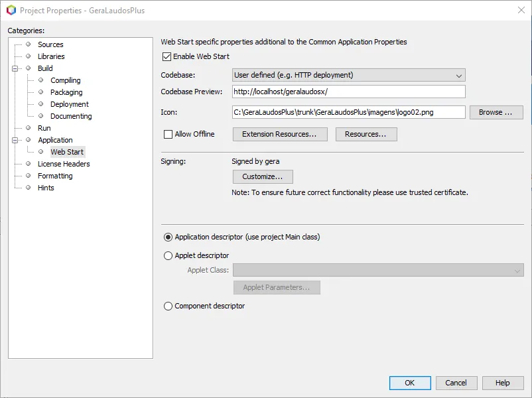Click the Customize... signing button
This screenshot has width=532, height=398.
[x=263, y=176]
